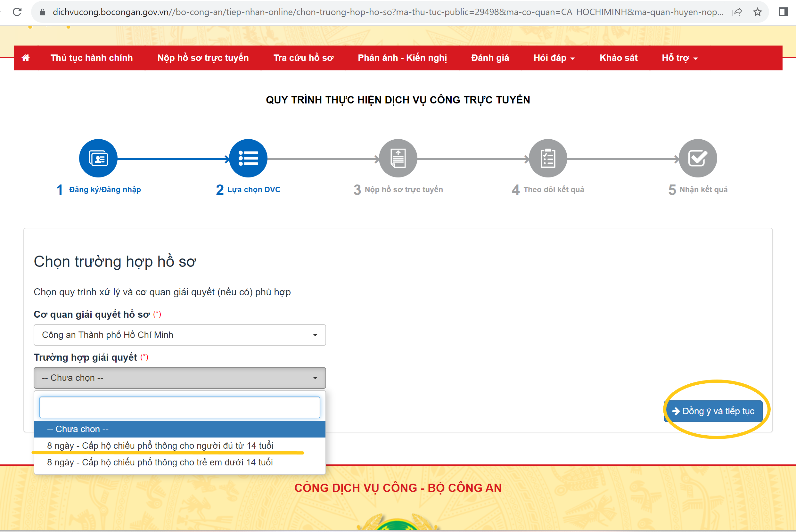Open the browser side panel icon

783,12
